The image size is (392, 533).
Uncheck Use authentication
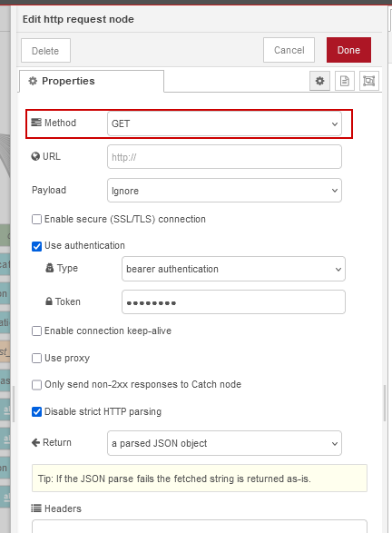tap(36, 246)
